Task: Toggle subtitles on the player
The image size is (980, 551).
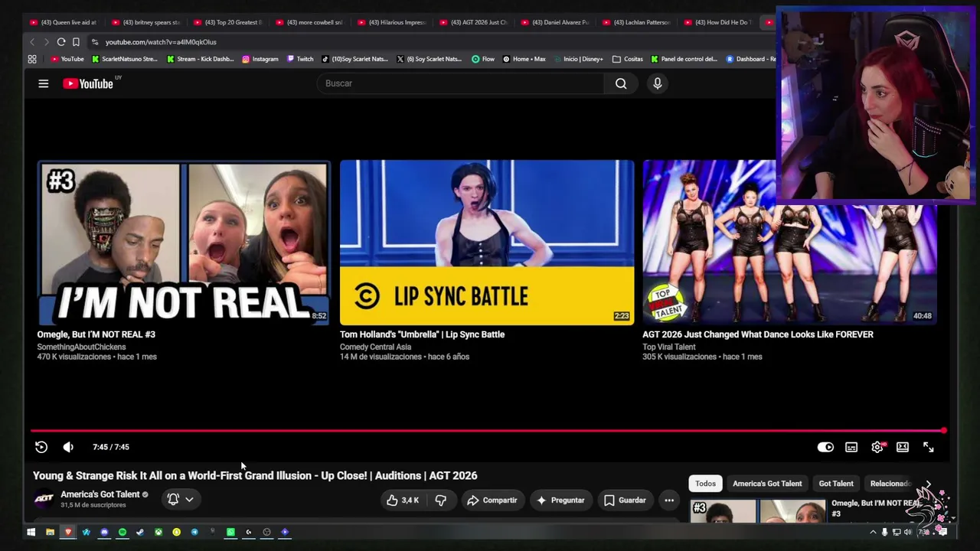Action: coord(851,447)
